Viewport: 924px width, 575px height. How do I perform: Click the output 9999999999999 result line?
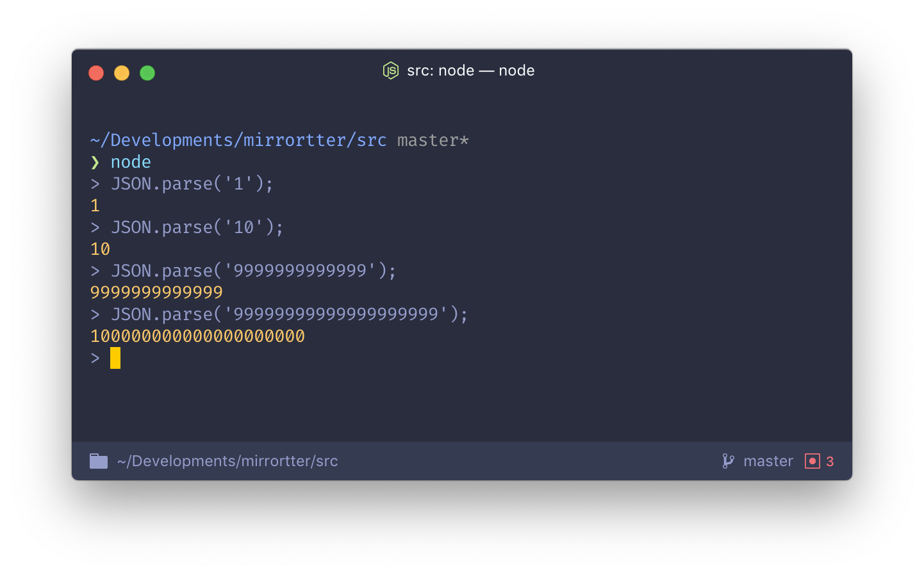pos(156,293)
